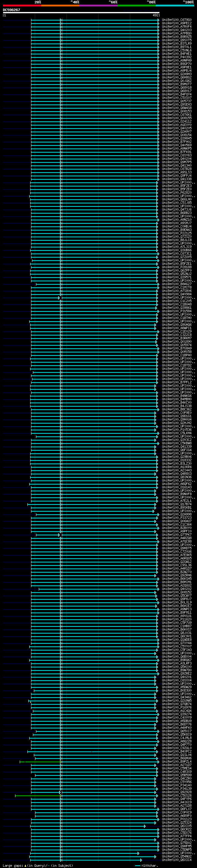Open hit UniRef100_Q9SXT5
This screenshot has height=868, width=197.
pyautogui.click(x=177, y=40)
